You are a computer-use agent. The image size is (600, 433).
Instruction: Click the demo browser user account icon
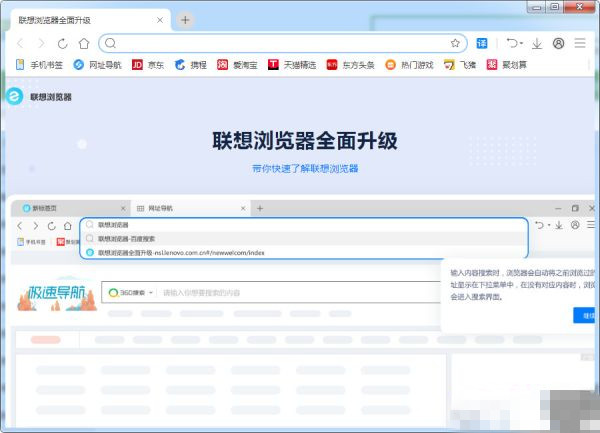575,225
